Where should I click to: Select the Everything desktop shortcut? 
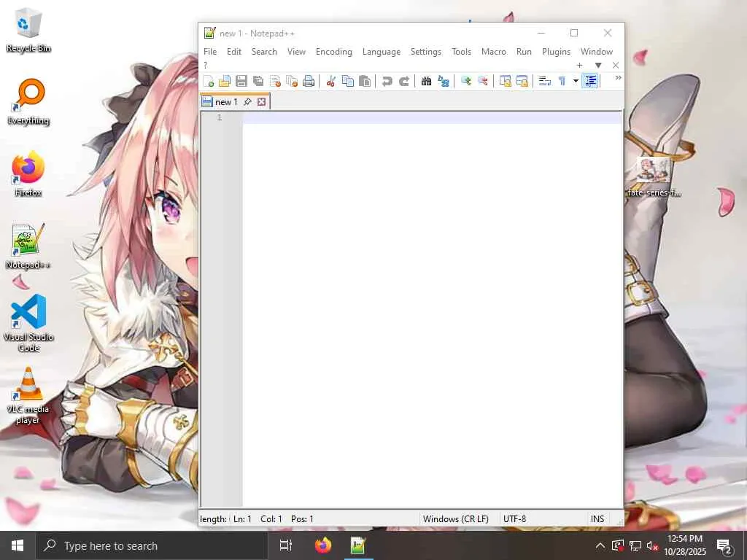click(28, 101)
